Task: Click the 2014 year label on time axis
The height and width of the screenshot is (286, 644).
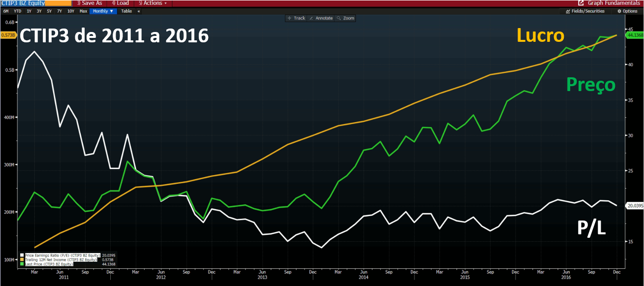Action: (x=364, y=278)
